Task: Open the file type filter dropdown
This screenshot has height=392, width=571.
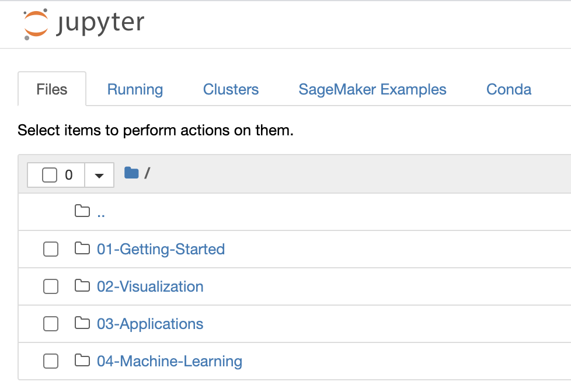Action: point(99,174)
